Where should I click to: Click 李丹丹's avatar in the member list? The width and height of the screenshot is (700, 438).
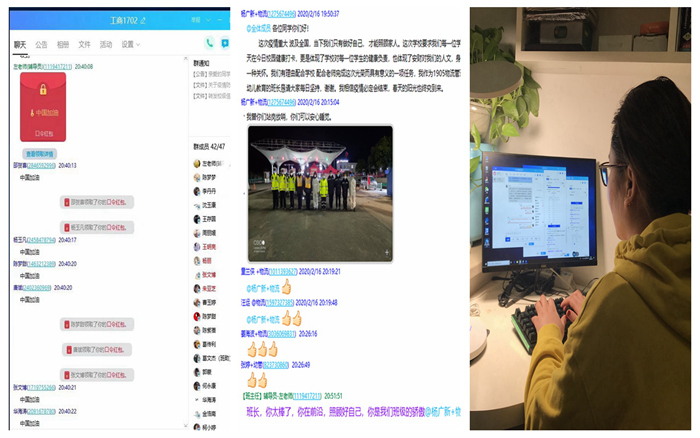[196, 190]
